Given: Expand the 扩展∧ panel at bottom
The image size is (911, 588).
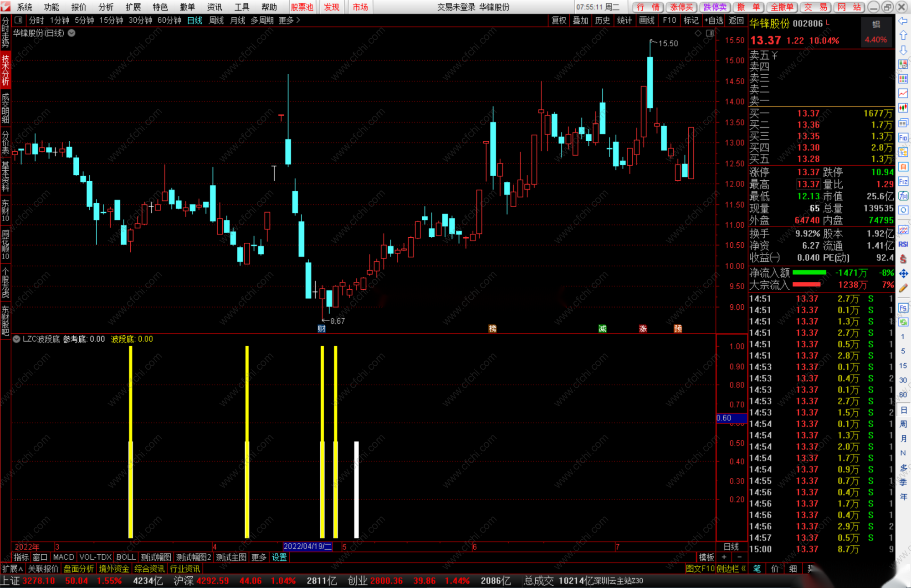Looking at the screenshot, I should pos(12,568).
